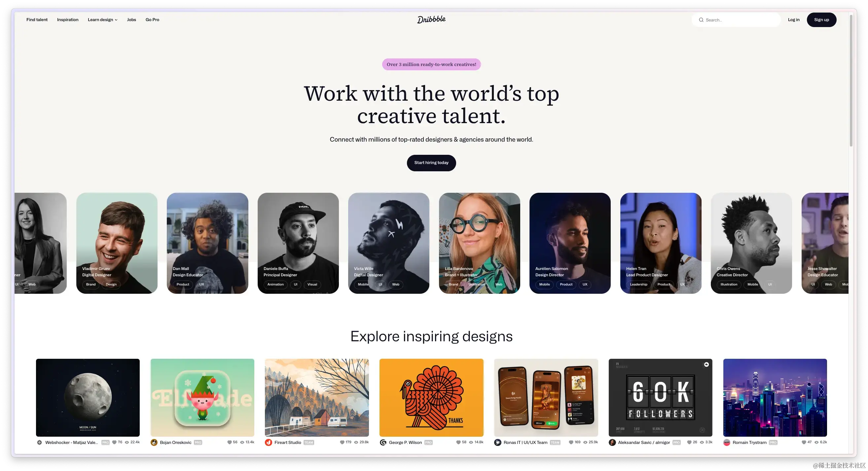The width and height of the screenshot is (868, 471).
Task: Click Fireart Studio avatar icon
Action: pyautogui.click(x=269, y=442)
